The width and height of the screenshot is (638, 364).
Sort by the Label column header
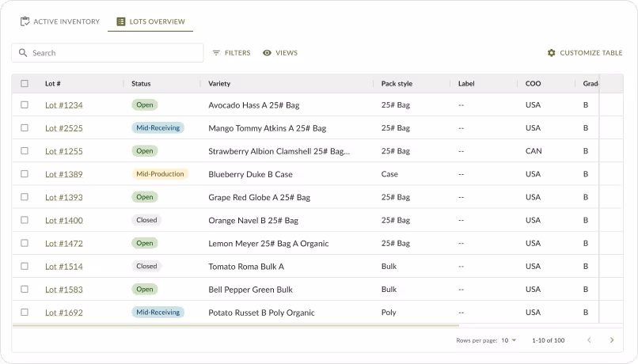click(x=466, y=83)
